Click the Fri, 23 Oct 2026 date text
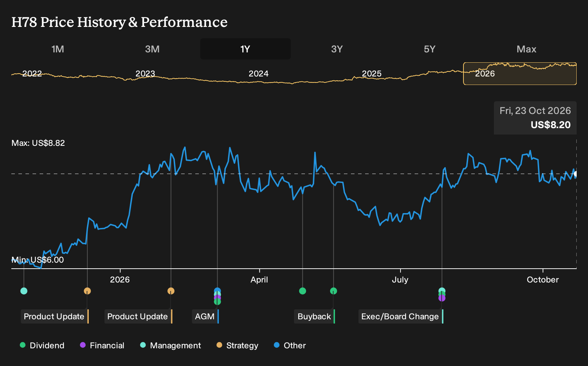Screen dimensions: 588x366 [x=535, y=111]
